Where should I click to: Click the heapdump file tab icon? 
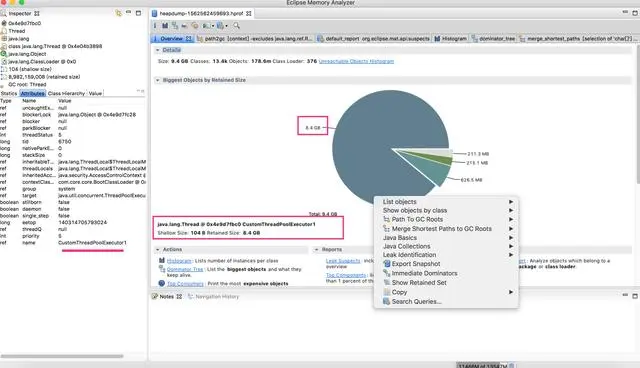pos(154,13)
